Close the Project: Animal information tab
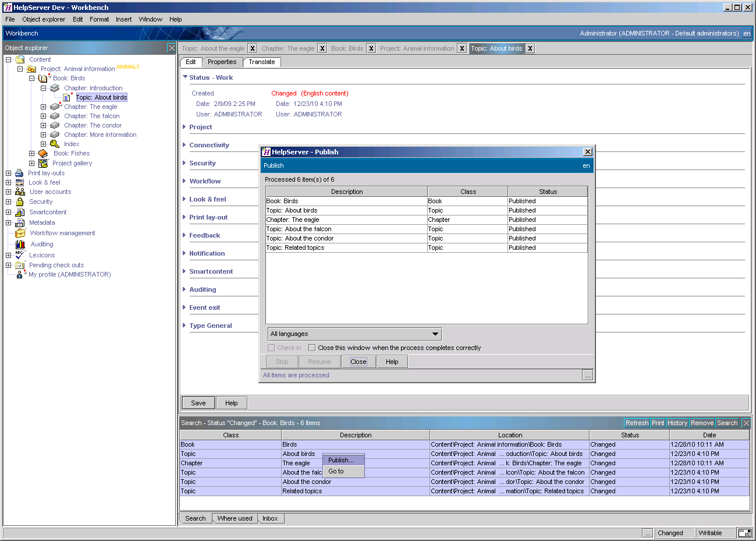 462,48
